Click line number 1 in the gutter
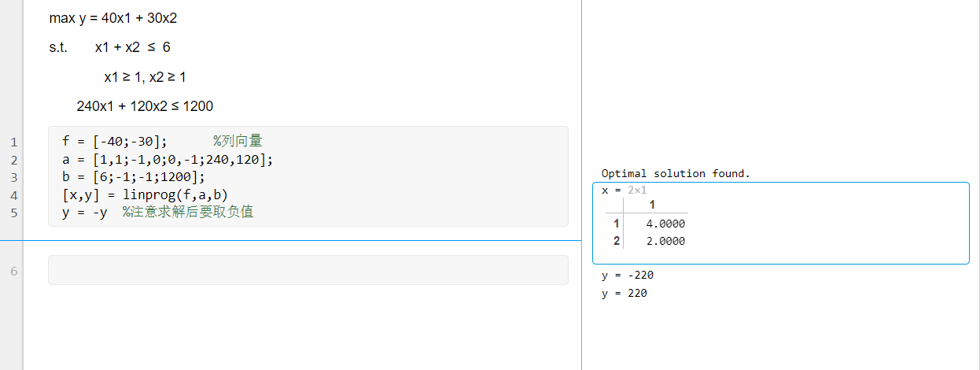The image size is (980, 370). point(13,142)
